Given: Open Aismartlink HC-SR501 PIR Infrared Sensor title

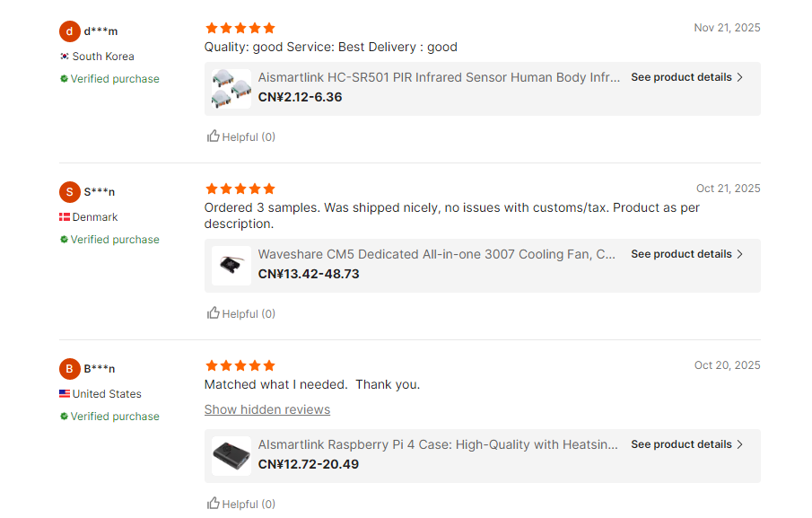Looking at the screenshot, I should coord(439,77).
